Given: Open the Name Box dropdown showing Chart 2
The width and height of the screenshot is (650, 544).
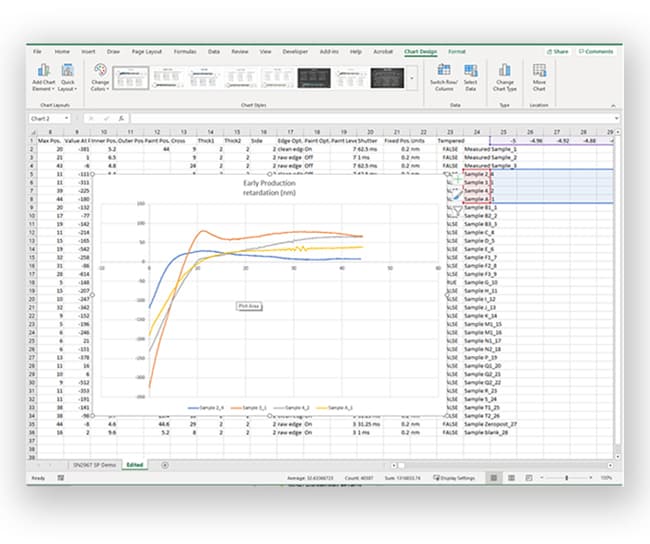Looking at the screenshot, I should 66,119.
